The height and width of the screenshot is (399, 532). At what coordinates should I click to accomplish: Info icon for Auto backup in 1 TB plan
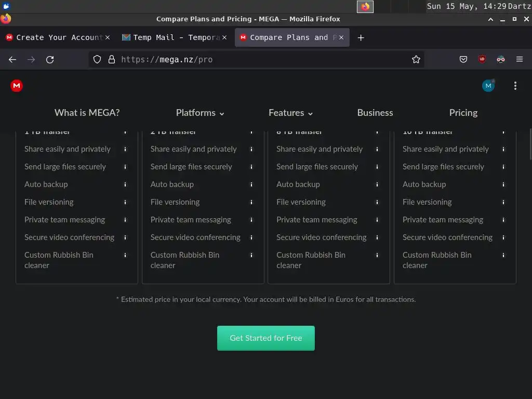tap(125, 184)
